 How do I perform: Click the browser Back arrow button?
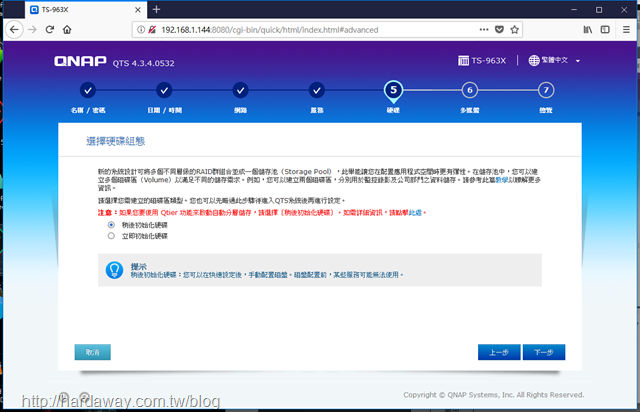14,30
